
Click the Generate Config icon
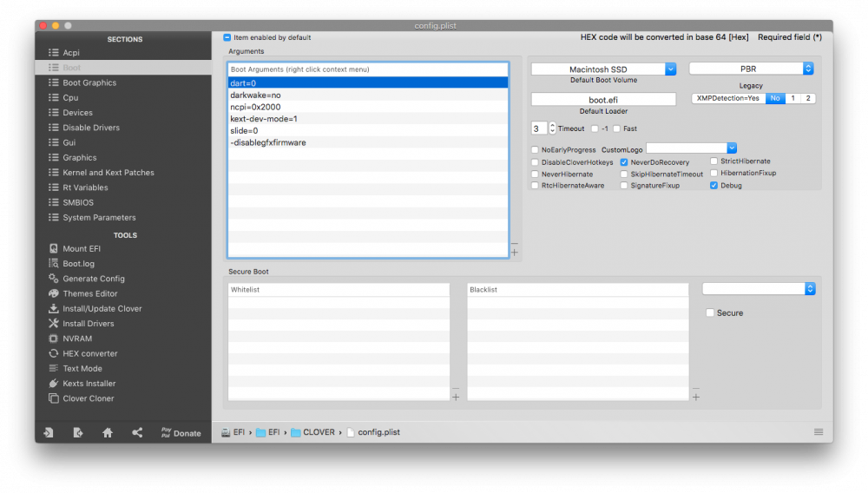pos(53,279)
